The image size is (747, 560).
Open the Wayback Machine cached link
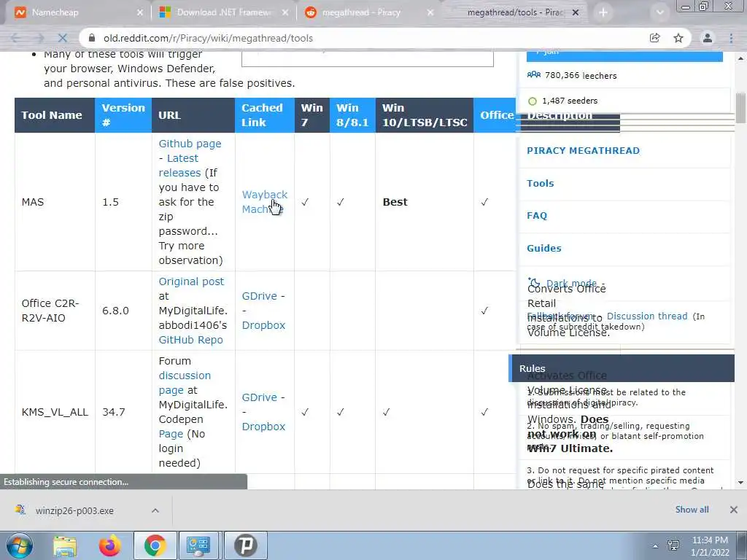click(264, 202)
